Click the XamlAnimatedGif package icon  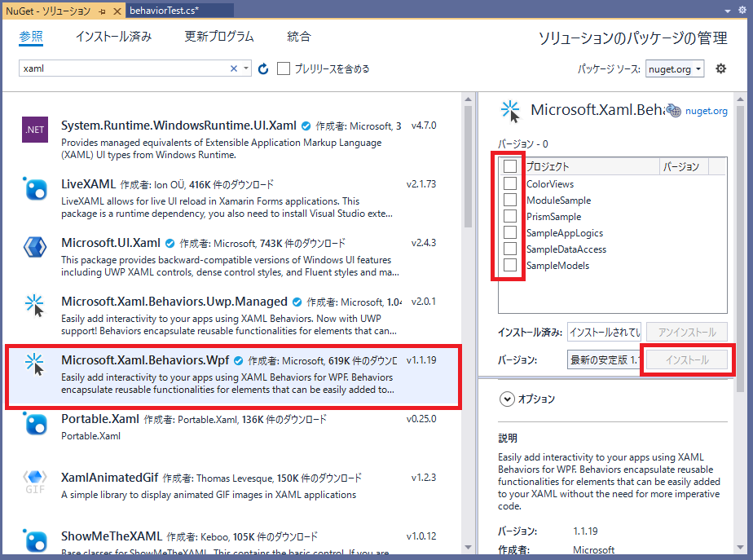(x=35, y=483)
